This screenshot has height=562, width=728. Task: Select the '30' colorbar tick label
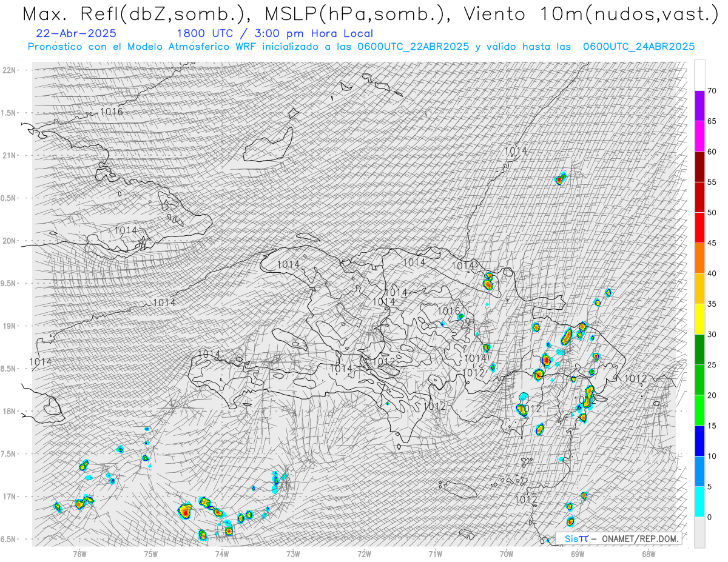712,334
